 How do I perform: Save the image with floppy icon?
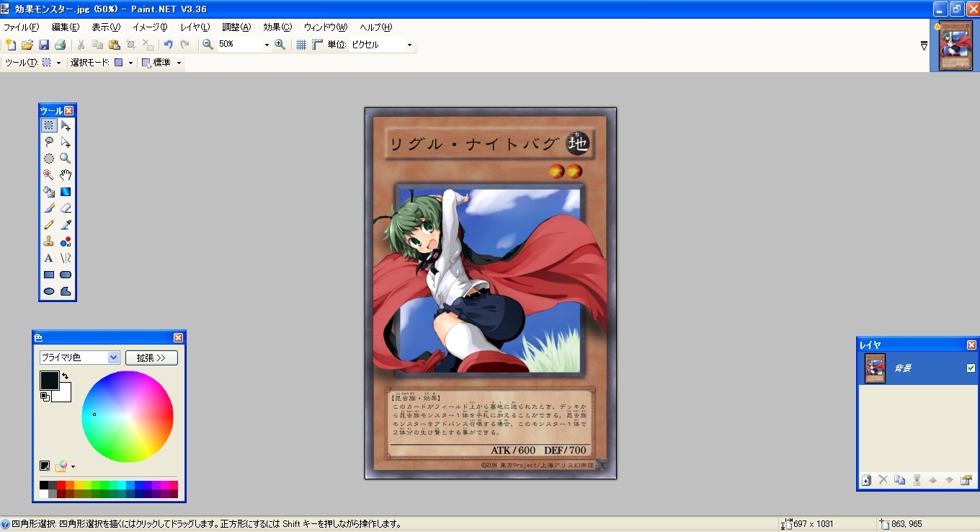pos(43,45)
